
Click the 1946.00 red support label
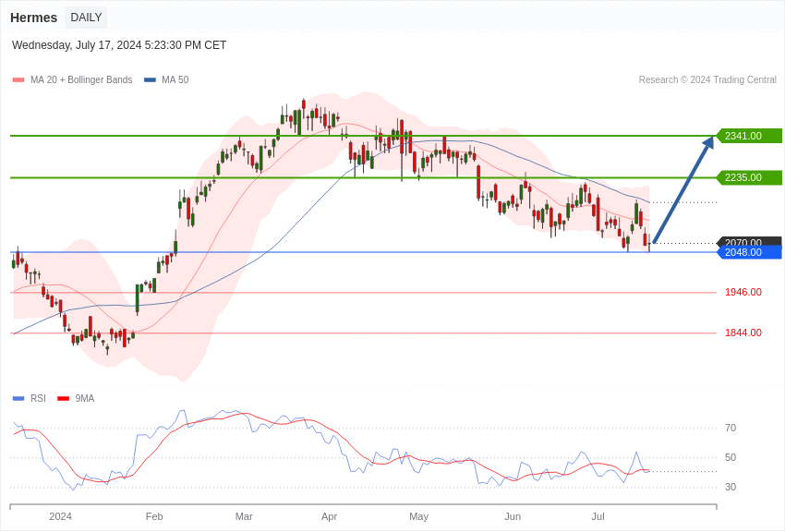coord(743,292)
